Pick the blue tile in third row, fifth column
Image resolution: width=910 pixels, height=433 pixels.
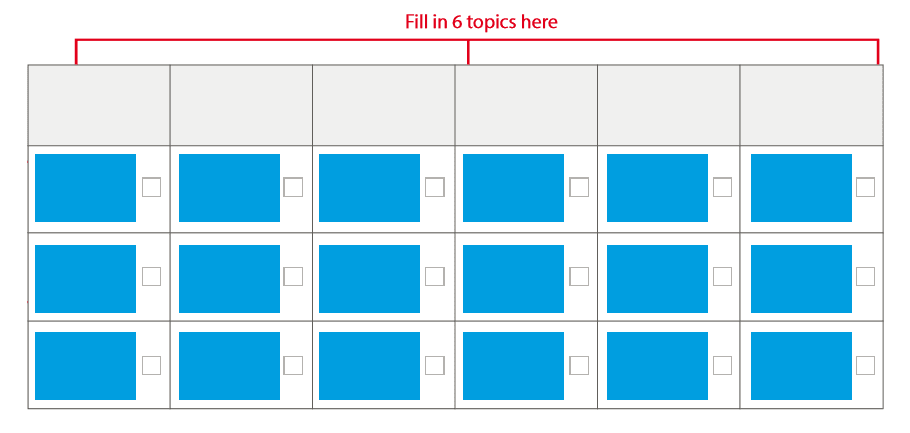[x=657, y=366]
